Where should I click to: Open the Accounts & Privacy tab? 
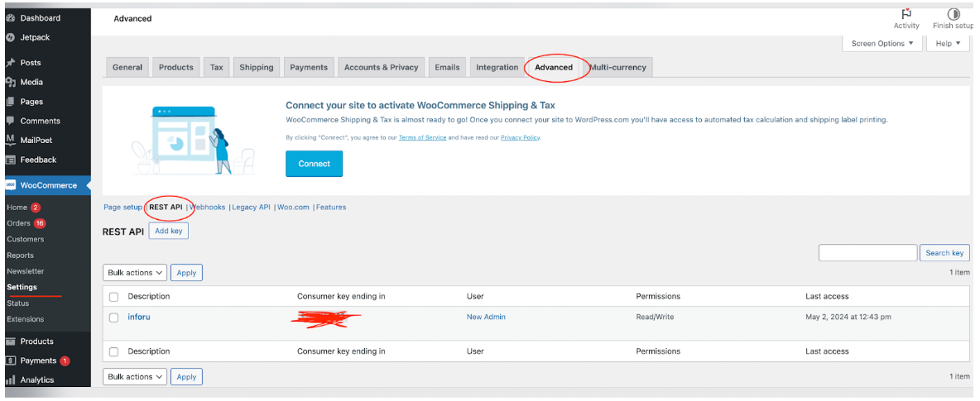click(x=382, y=68)
